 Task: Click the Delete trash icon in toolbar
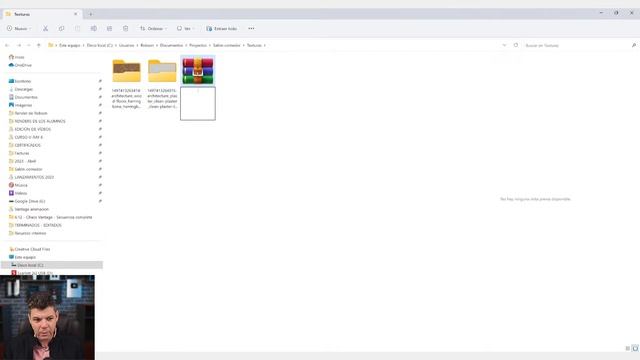click(125, 29)
